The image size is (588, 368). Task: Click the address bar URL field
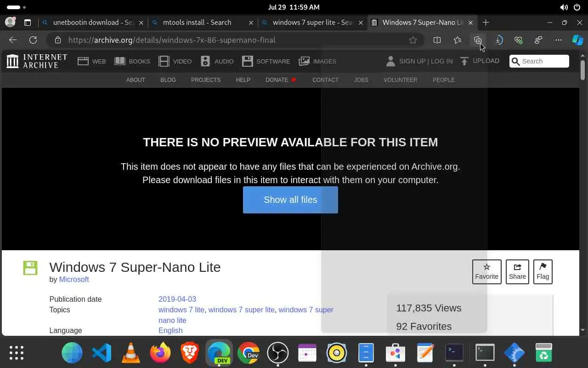click(234, 40)
